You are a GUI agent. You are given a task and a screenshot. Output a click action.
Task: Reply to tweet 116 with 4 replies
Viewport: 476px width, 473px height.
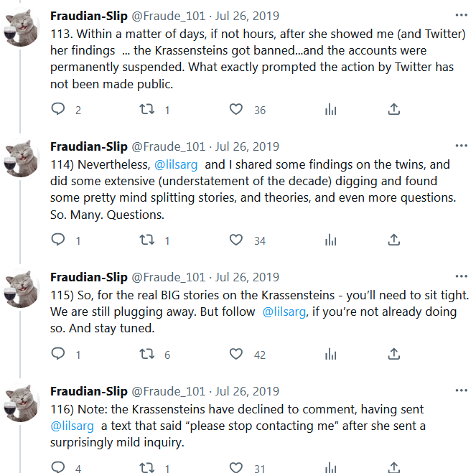pos(58,468)
